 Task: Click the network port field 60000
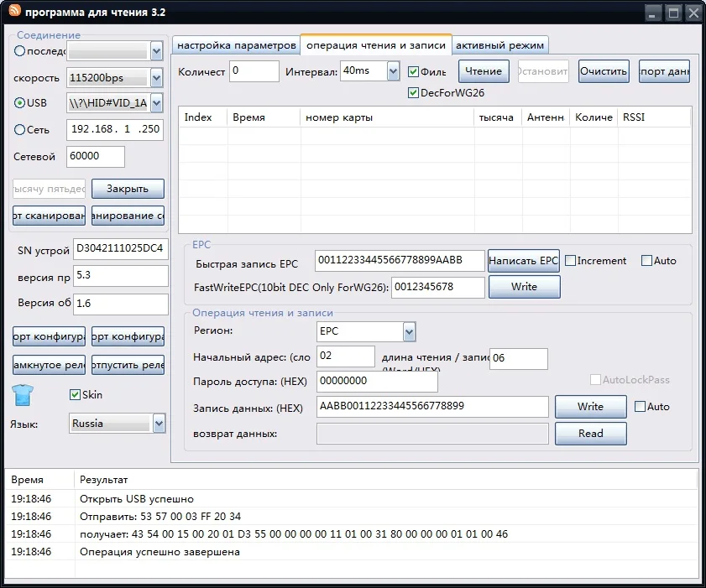(x=96, y=157)
